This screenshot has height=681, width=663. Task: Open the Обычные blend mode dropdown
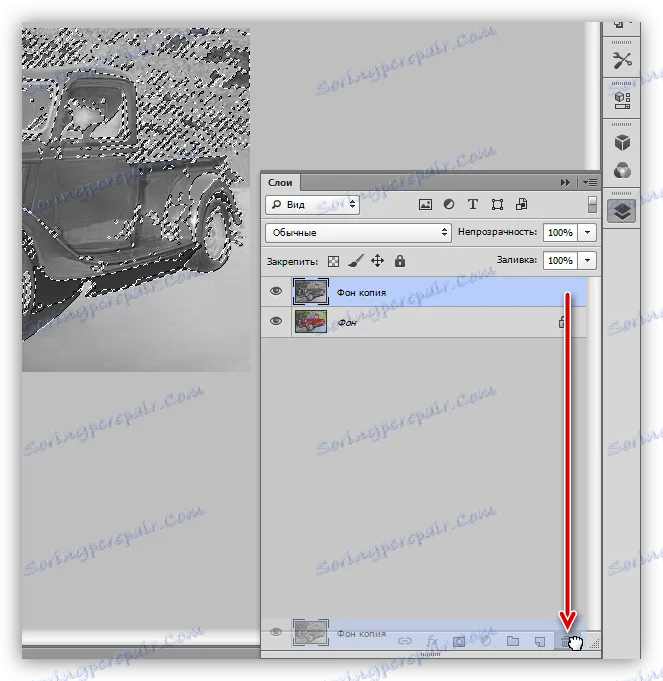coord(358,232)
